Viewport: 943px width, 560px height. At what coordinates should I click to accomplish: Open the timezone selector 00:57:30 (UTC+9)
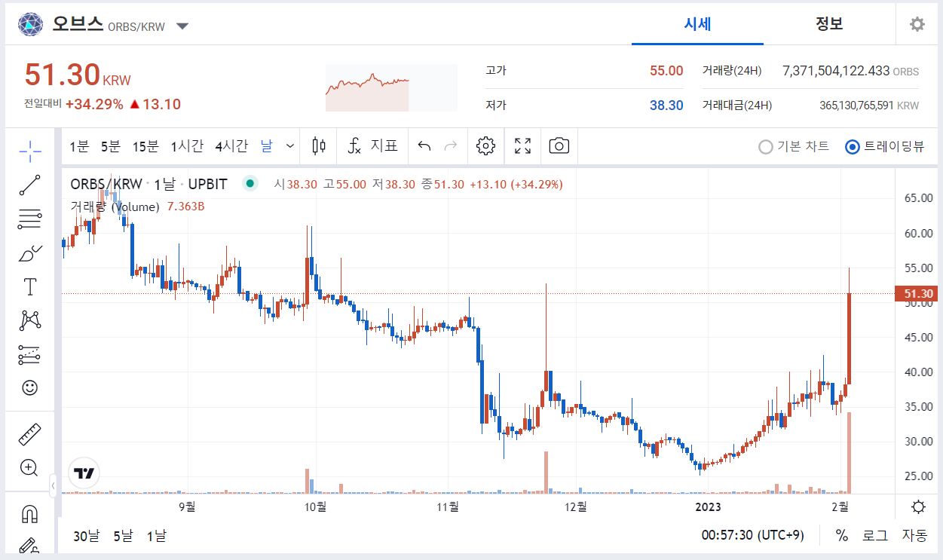pos(752,536)
